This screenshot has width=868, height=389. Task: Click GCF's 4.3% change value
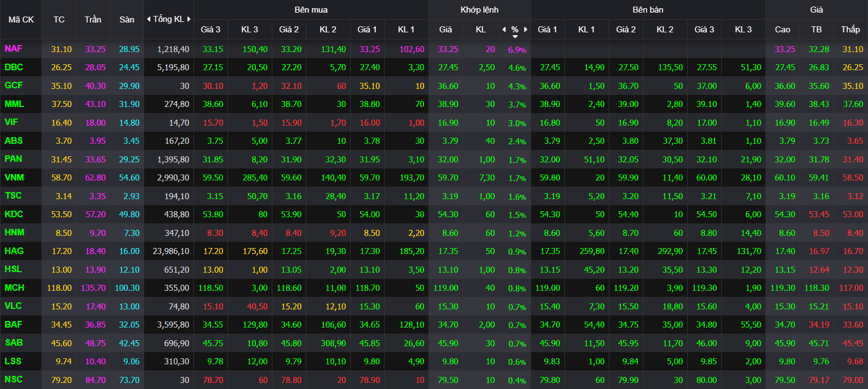517,87
